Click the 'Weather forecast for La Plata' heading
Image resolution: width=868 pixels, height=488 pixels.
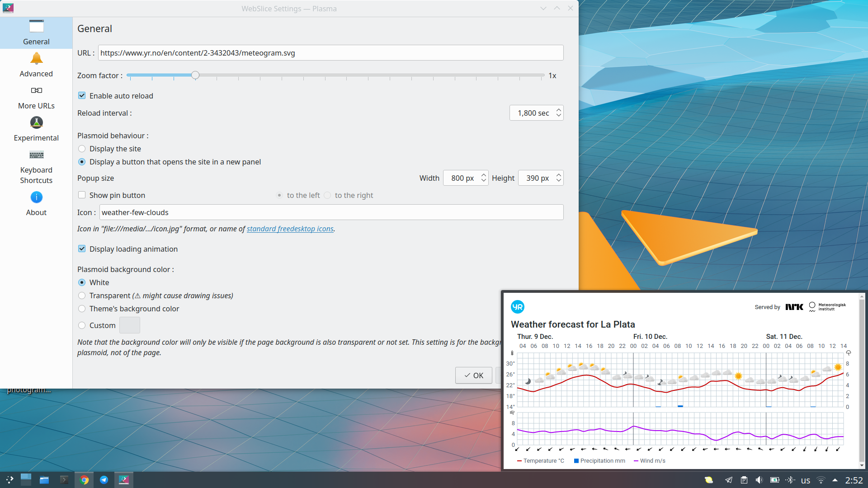click(573, 324)
